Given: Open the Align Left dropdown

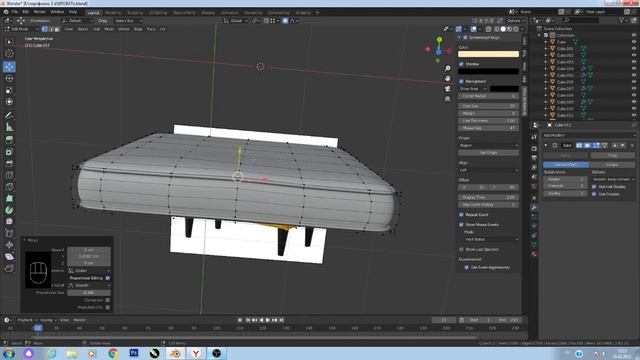Looking at the screenshot, I should click(489, 170).
